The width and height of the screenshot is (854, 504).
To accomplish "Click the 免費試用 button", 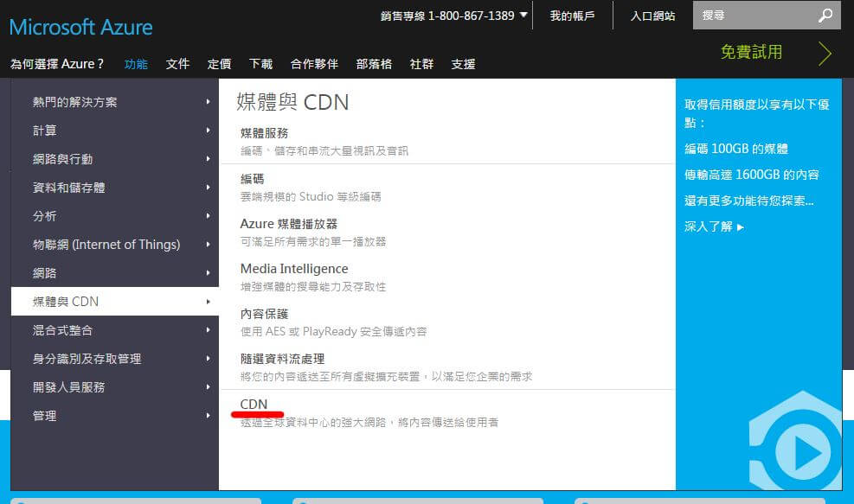I will (752, 52).
